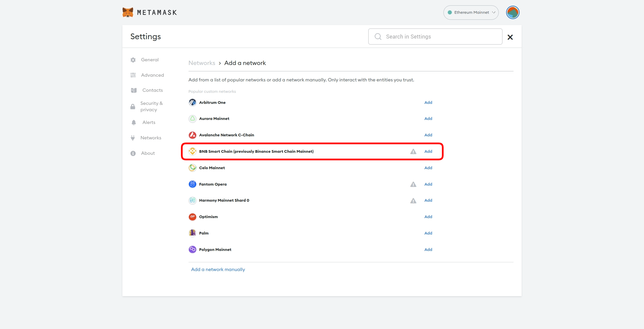The height and width of the screenshot is (329, 644).
Task: Click the Fantom Opera warning triangle
Action: click(x=413, y=184)
